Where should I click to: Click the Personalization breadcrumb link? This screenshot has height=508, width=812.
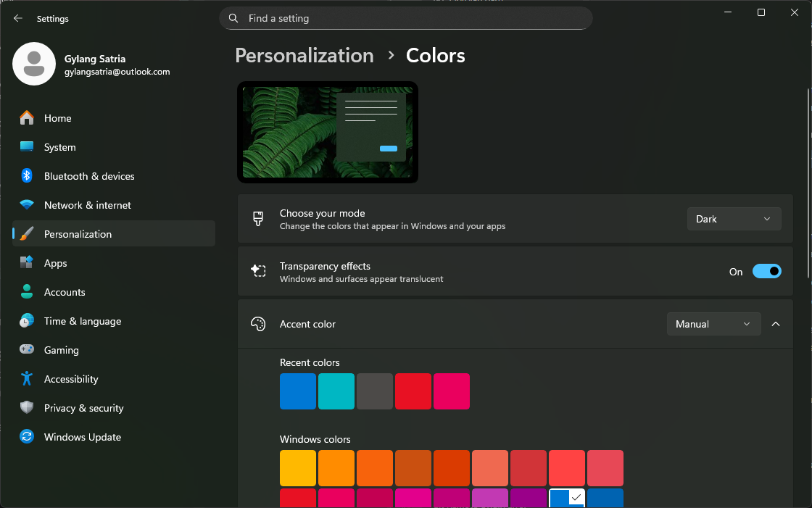coord(304,56)
